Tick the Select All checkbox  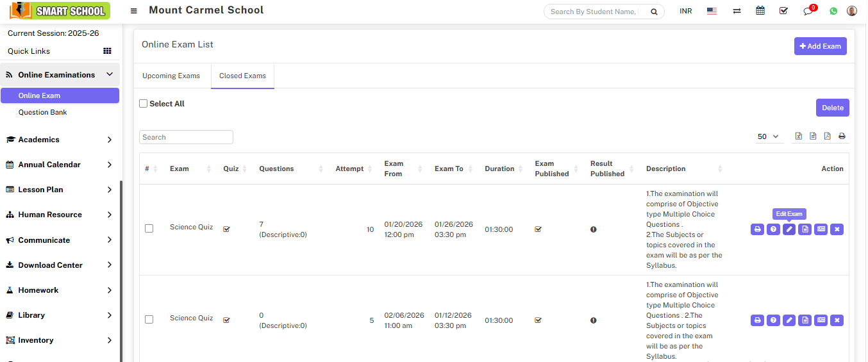pyautogui.click(x=144, y=104)
